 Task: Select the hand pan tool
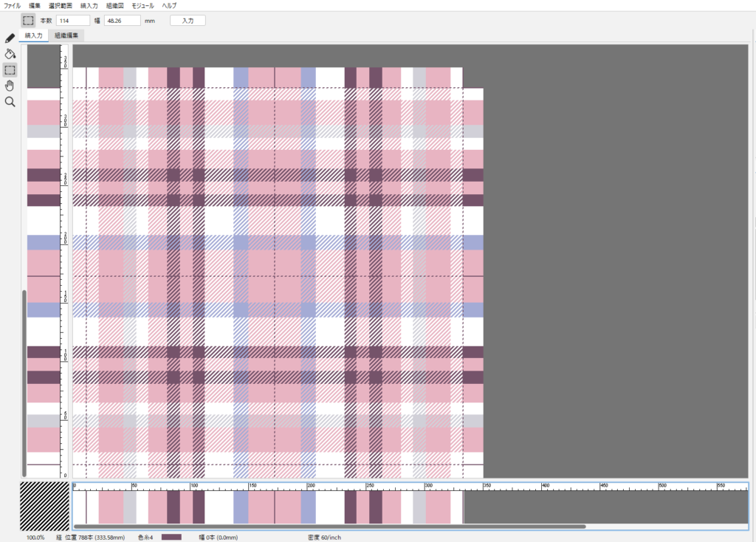click(10, 86)
